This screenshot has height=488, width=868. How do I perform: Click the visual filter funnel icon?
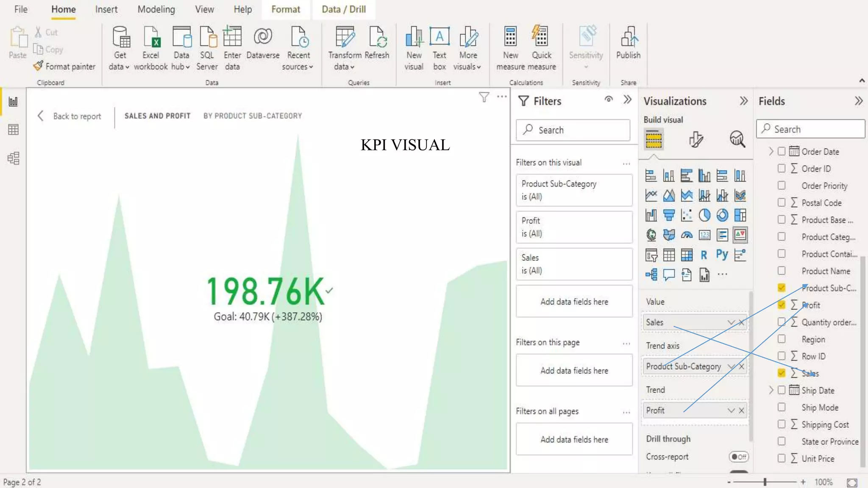pyautogui.click(x=484, y=97)
